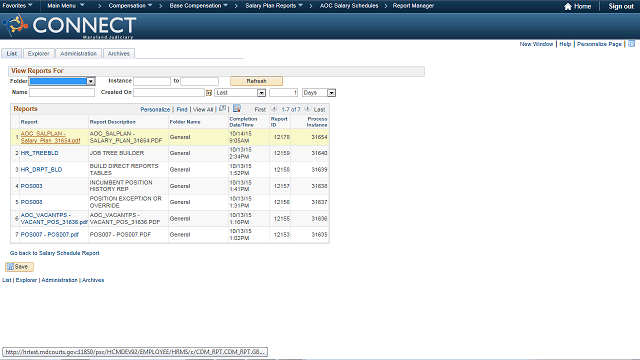Screen dimensions: 640x360
Task: Open AOC_SALPLAN Salary_Plan_31654.pdf report link
Action: pyautogui.click(x=51, y=137)
